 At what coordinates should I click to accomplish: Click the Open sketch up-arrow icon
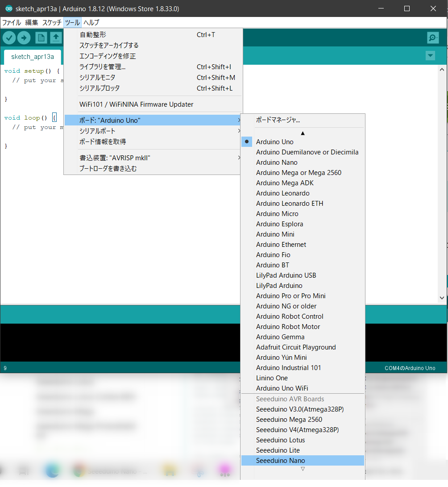click(56, 38)
